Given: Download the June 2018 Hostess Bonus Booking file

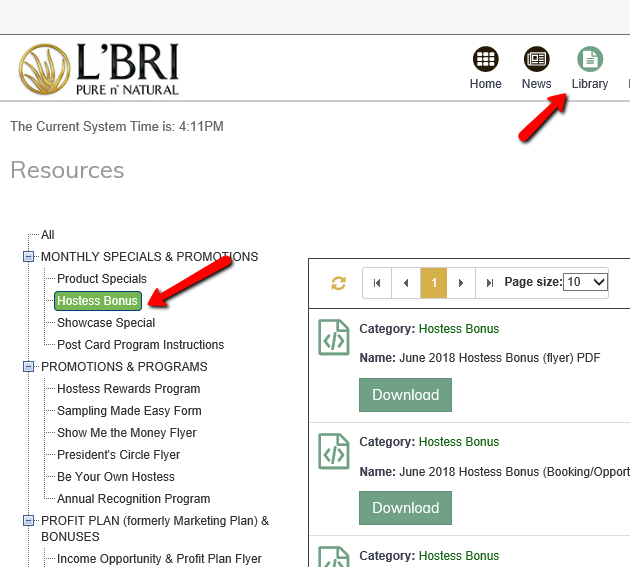Looking at the screenshot, I should click(405, 508).
